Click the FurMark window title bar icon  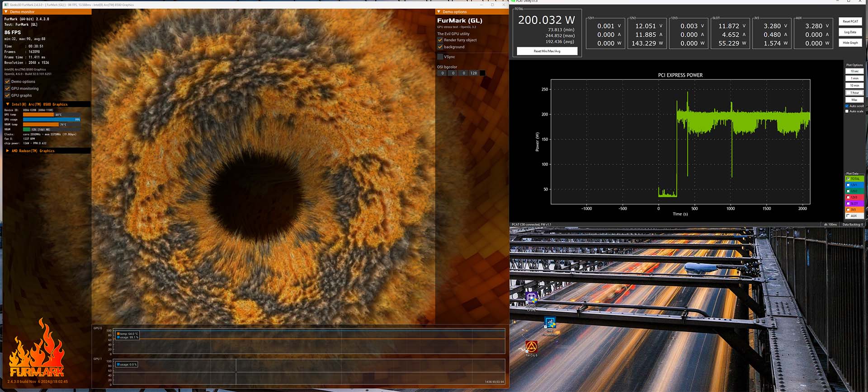(6, 5)
